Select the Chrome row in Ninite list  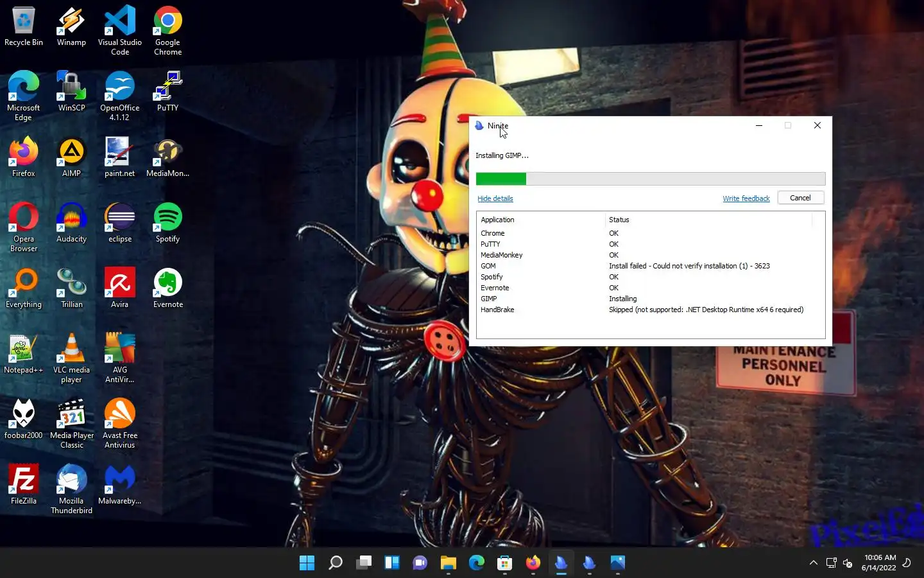pos(651,233)
